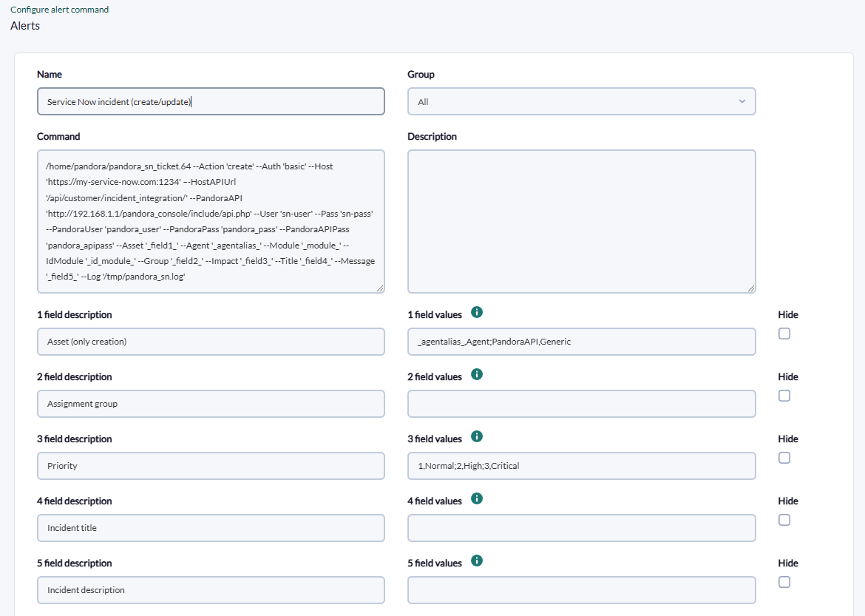This screenshot has height=616, width=865.
Task: Click the '2 field description' label
Action: click(75, 377)
